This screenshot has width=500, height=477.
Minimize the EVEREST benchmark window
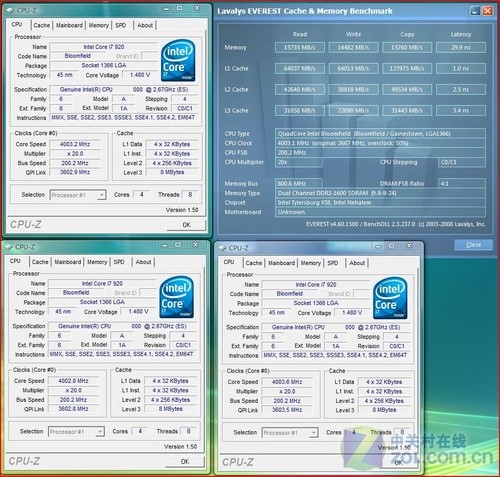pos(475,11)
